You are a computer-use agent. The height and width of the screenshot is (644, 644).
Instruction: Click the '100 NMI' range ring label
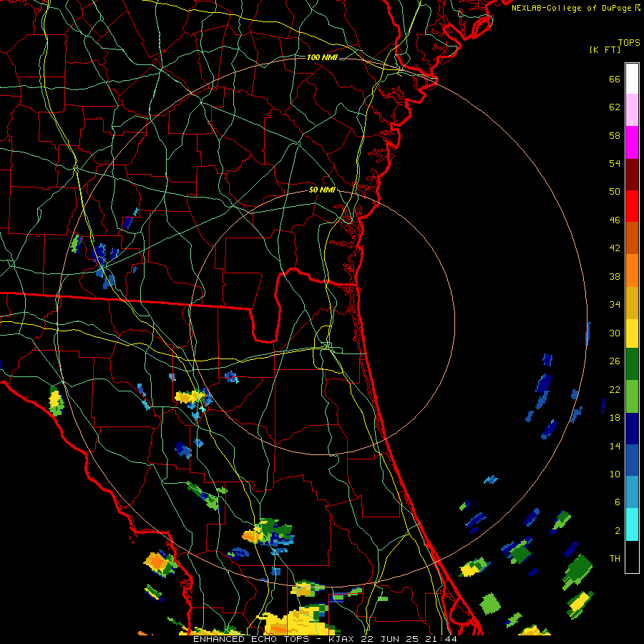pos(322,57)
